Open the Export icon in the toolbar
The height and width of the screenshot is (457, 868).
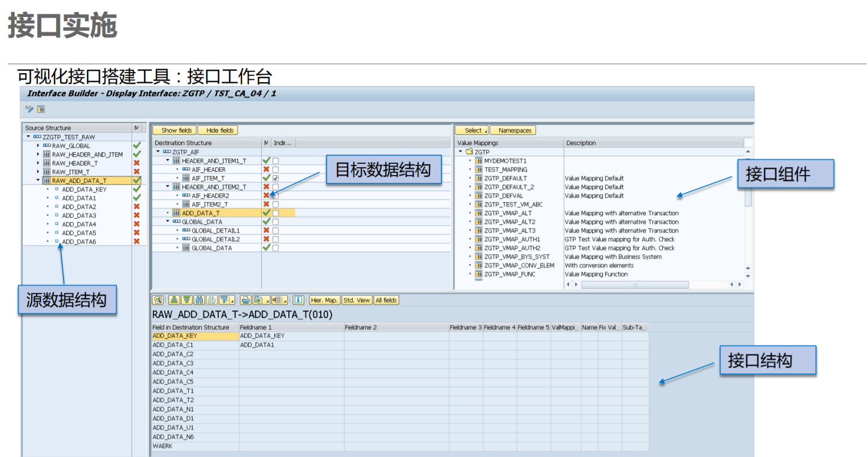click(x=259, y=300)
